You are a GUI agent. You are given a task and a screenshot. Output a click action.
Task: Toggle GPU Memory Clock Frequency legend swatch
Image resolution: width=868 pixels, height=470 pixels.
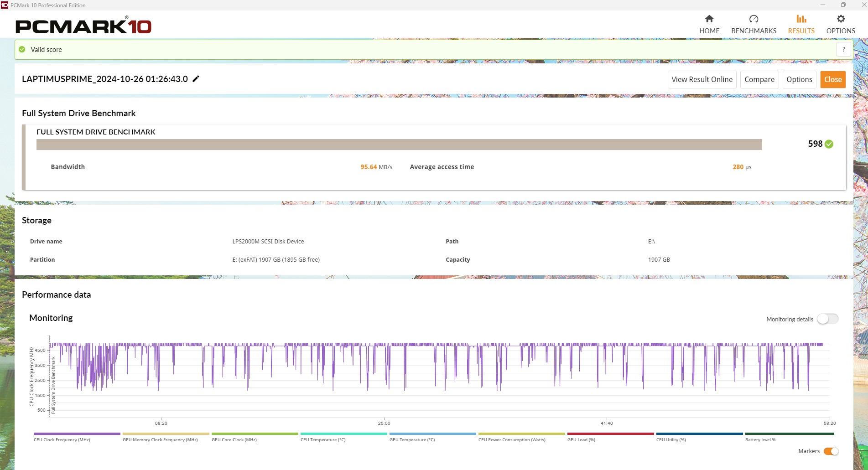(166, 434)
